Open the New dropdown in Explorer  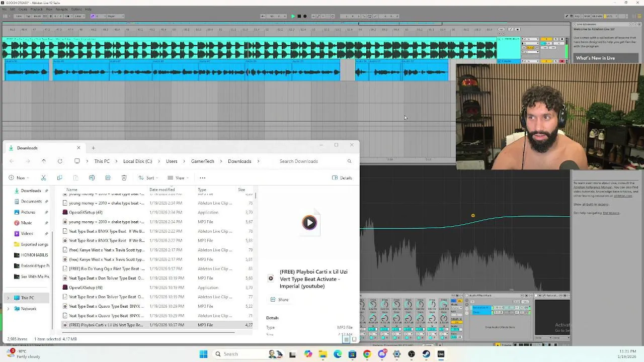click(x=19, y=177)
